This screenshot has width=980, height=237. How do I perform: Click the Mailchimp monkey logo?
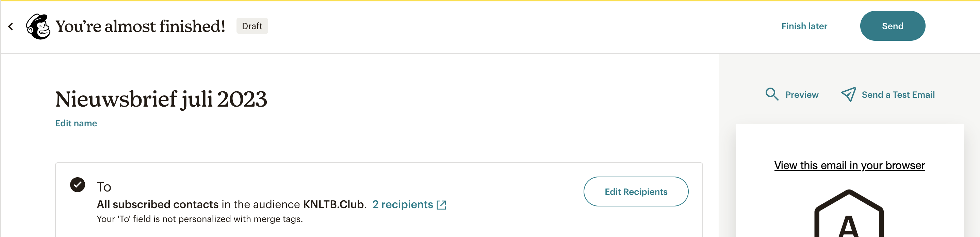pos(38,26)
